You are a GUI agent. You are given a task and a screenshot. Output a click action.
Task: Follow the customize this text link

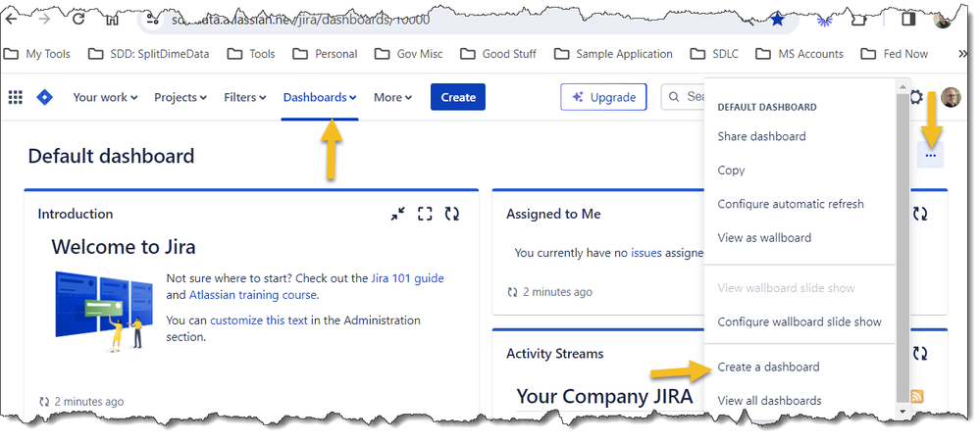tap(259, 320)
